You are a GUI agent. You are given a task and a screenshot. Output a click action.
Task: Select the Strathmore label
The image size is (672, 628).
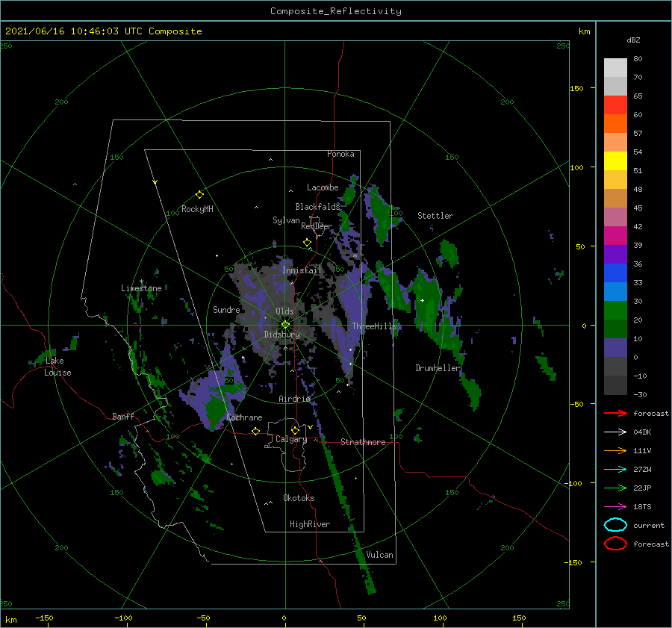(363, 442)
